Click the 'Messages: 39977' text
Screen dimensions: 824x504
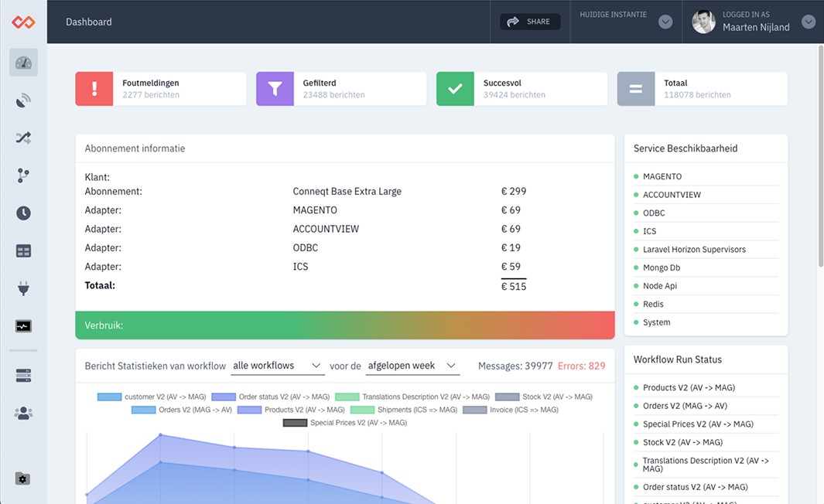515,366
